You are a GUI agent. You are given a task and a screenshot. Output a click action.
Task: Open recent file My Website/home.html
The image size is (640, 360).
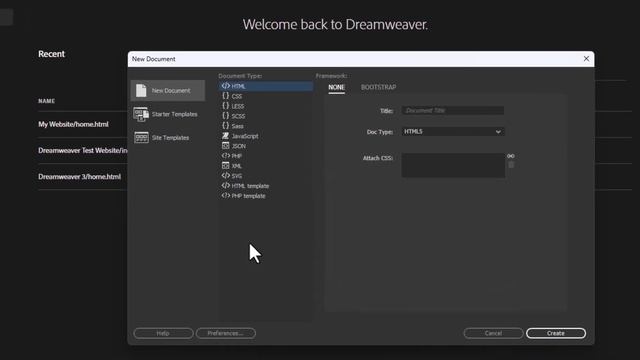coord(73,124)
